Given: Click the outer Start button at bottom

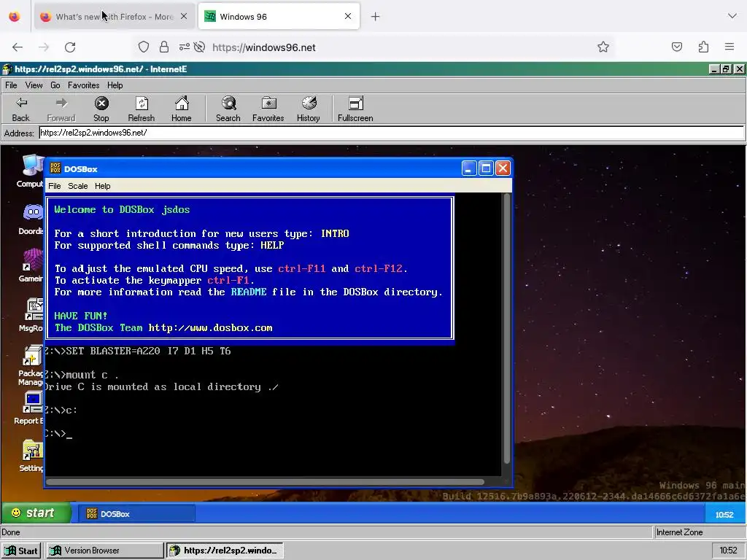Looking at the screenshot, I should click(x=21, y=551).
